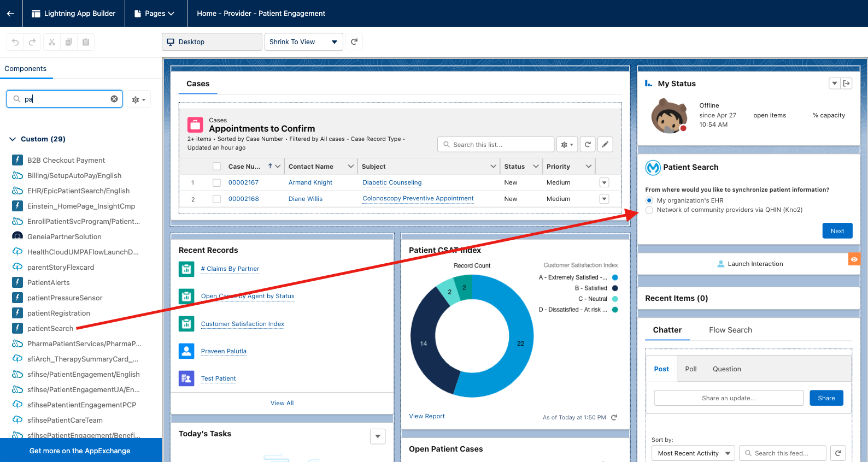This screenshot has height=462, width=868.
Task: Check the box for case 00002167
Action: [217, 182]
